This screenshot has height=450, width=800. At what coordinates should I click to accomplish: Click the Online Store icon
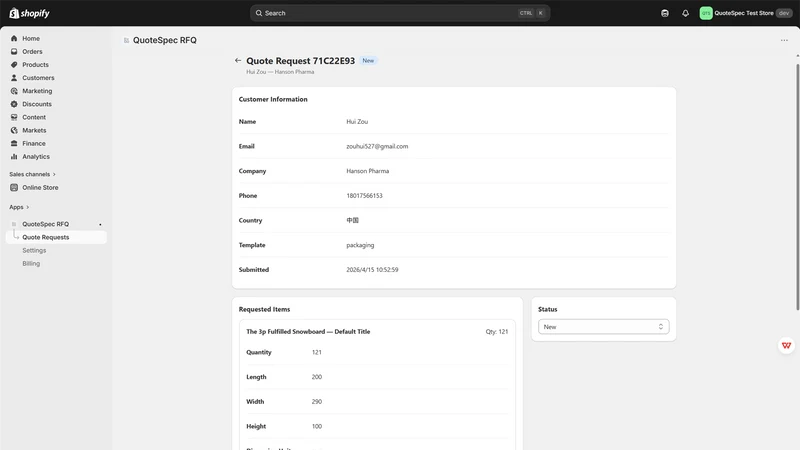click(14, 187)
